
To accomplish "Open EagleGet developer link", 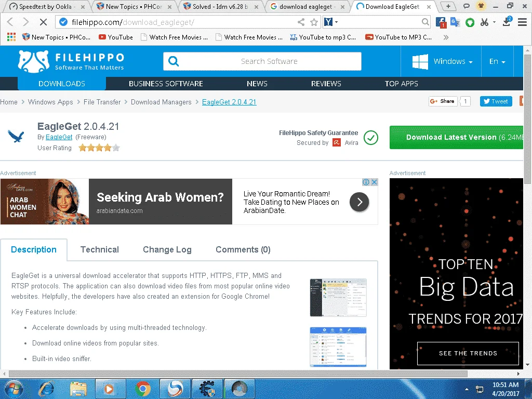I will coord(59,137).
